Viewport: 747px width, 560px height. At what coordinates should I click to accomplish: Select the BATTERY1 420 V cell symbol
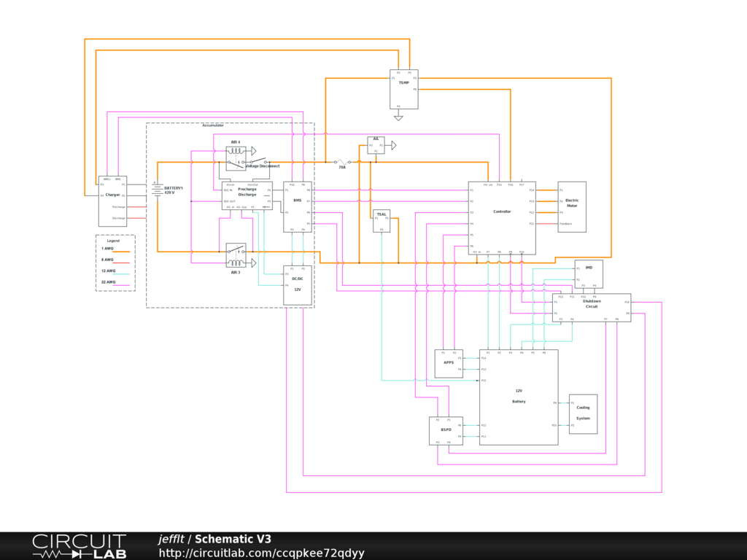click(x=157, y=189)
